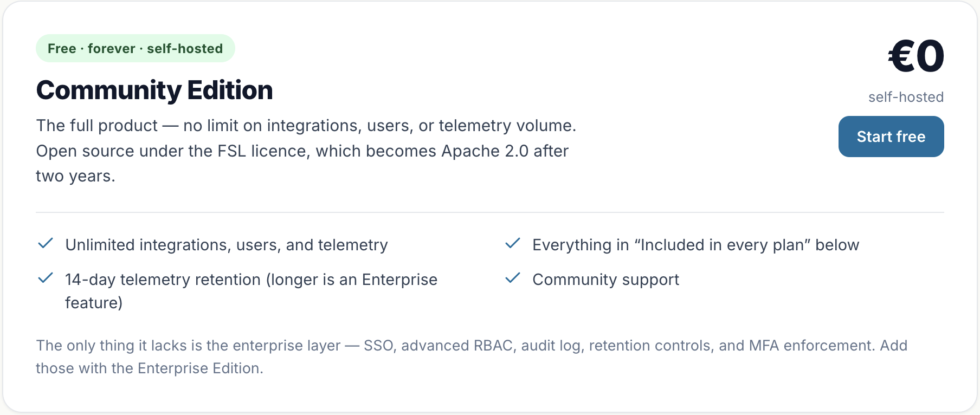Click the full product description line

[x=306, y=126]
